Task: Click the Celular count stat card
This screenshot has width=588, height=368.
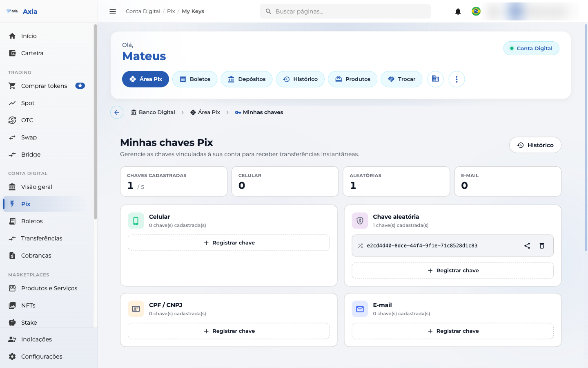Action: click(285, 182)
